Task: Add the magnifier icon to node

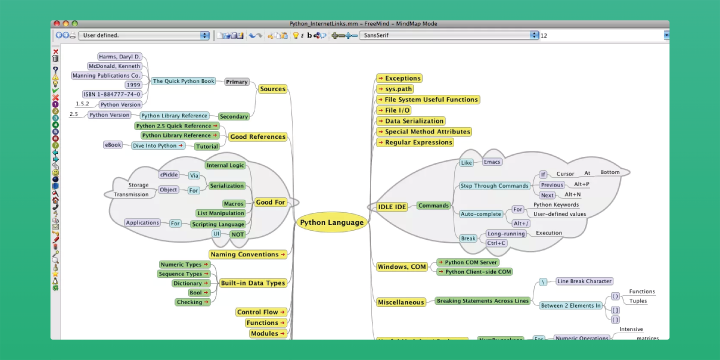Action: pyautogui.click(x=56, y=260)
